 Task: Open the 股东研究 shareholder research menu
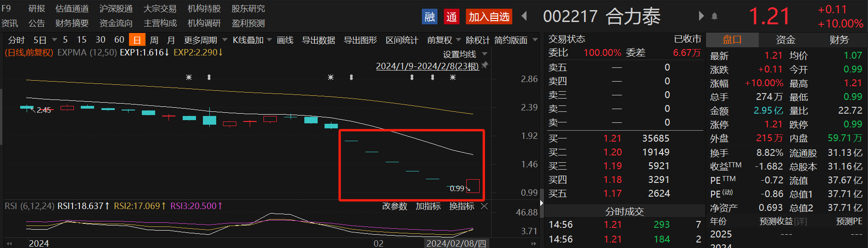tap(248, 9)
